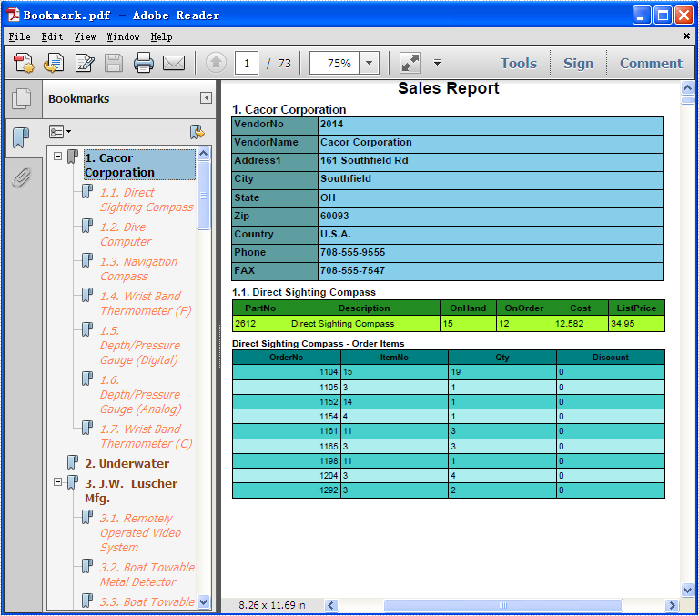Click the phone value '708-555-9555'
Screen dimensions: 699x616
click(x=352, y=252)
